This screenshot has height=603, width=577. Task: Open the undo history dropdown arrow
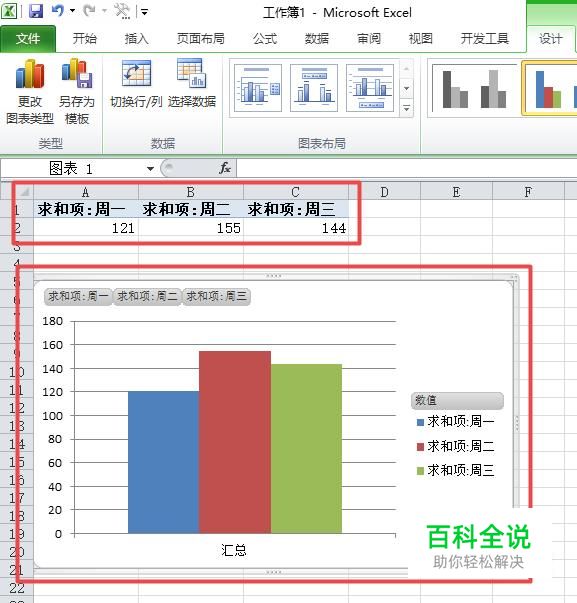(x=72, y=11)
